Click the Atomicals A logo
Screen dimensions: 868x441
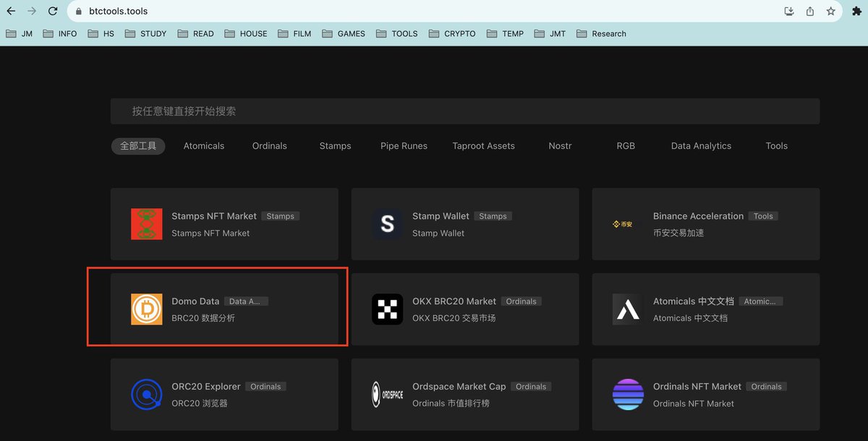point(628,309)
